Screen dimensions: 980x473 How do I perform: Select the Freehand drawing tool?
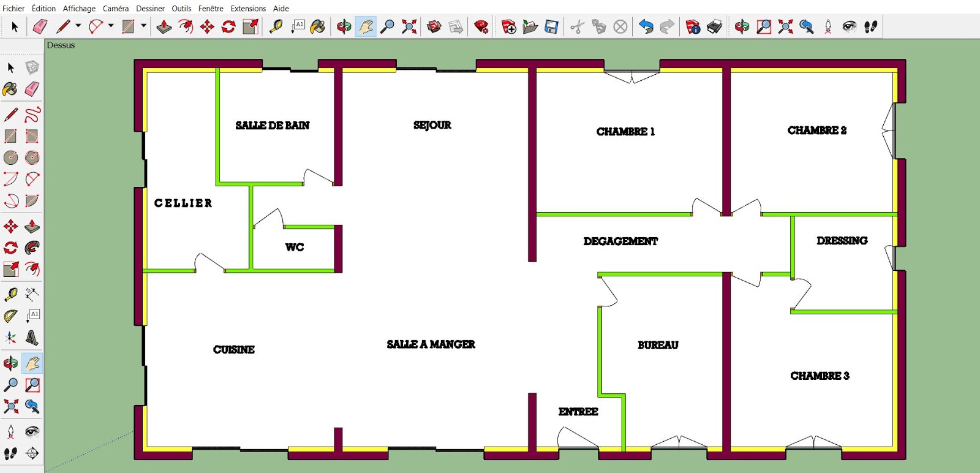(32, 115)
